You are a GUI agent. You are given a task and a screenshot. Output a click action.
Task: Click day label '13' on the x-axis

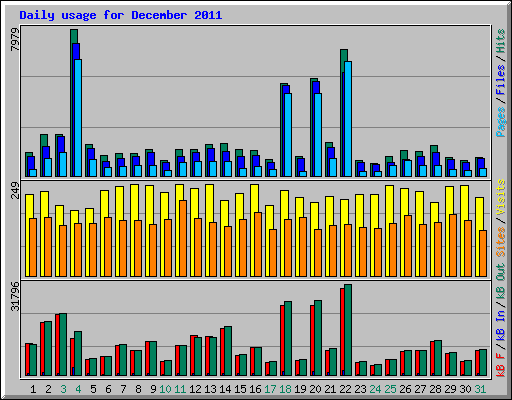coord(210,389)
